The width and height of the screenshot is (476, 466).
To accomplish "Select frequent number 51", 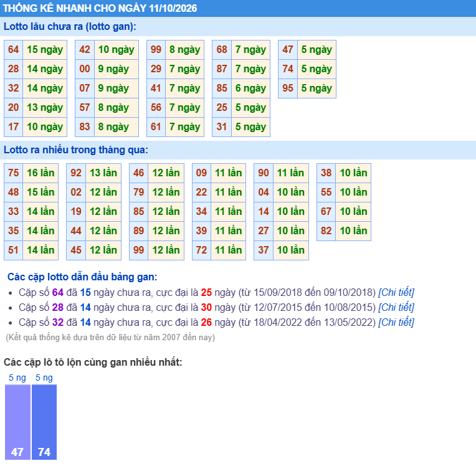I will point(13,250).
